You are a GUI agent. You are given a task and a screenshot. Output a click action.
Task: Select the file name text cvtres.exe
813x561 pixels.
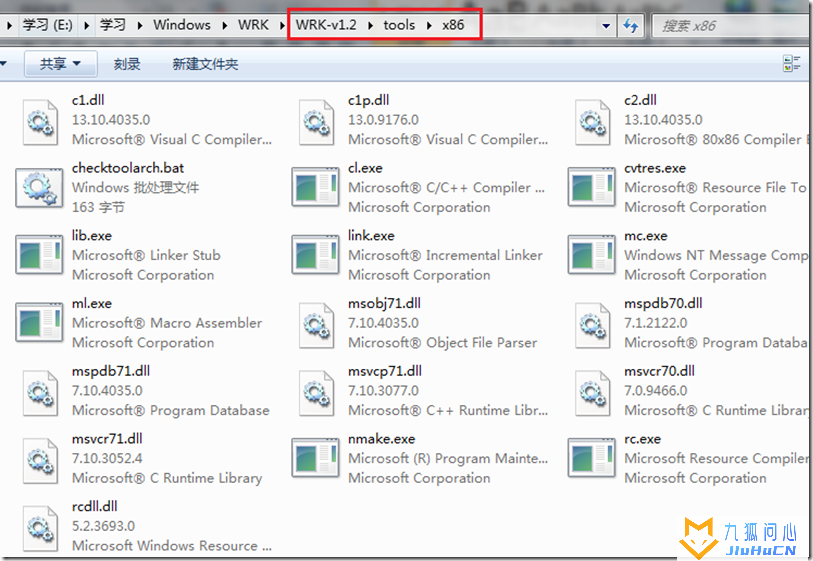tap(655, 168)
